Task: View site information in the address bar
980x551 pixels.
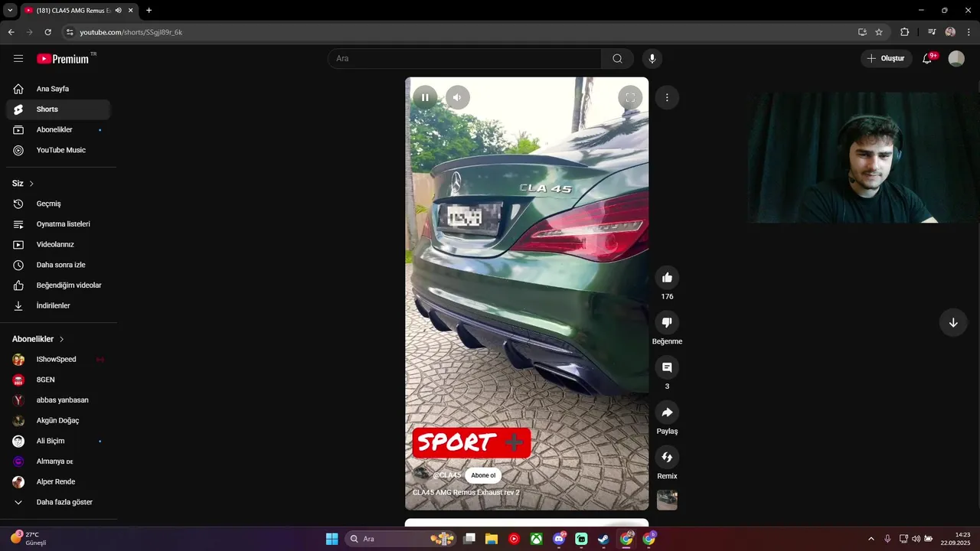Action: pos(70,32)
